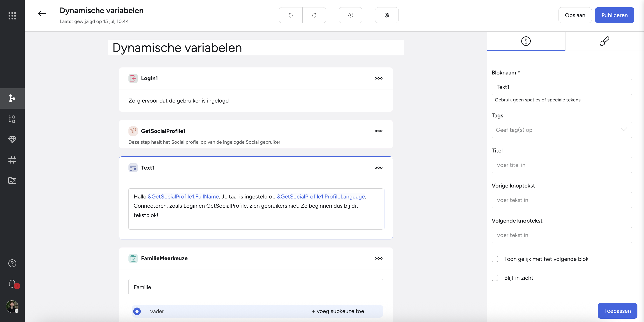The image size is (644, 322).
Task: Switch to the brush style tab
Action: [x=605, y=41]
